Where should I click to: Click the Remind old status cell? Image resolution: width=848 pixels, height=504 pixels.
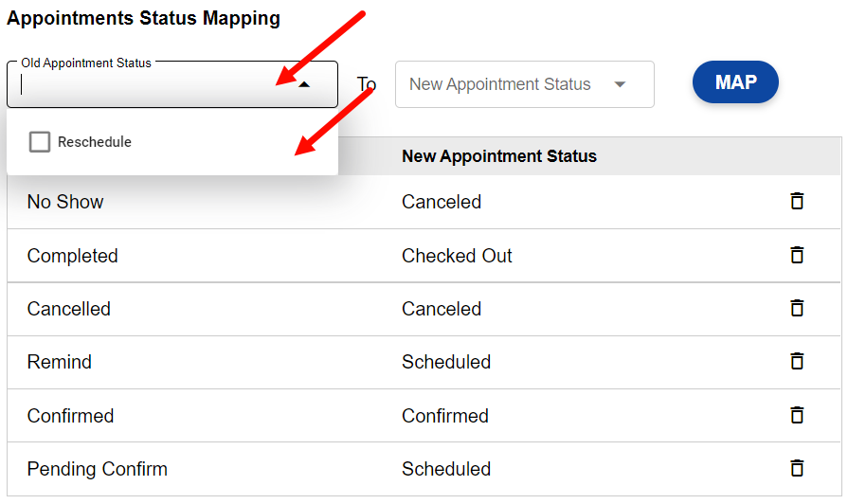(59, 362)
